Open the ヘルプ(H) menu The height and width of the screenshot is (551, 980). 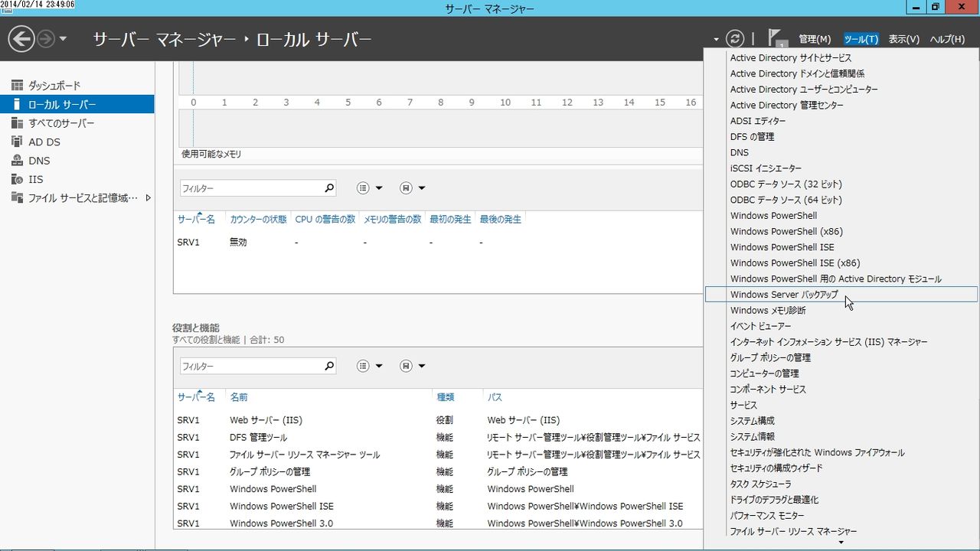pos(948,39)
